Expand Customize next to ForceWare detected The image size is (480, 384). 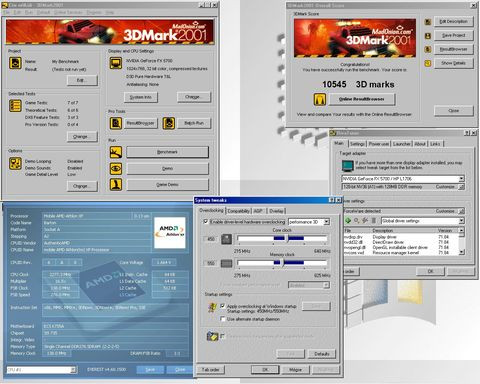461,211
